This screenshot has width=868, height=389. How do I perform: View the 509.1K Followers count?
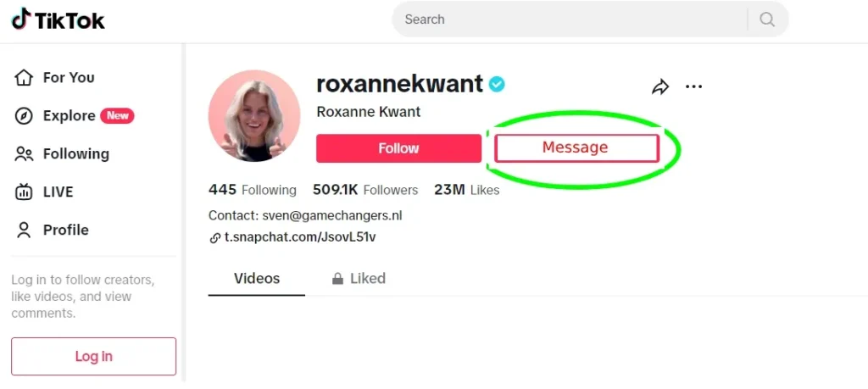[x=365, y=190]
